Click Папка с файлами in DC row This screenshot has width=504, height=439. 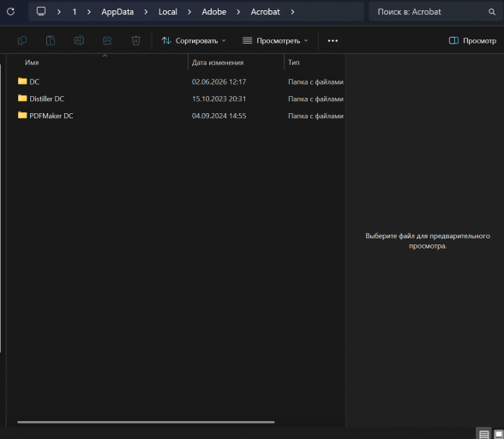(x=315, y=82)
